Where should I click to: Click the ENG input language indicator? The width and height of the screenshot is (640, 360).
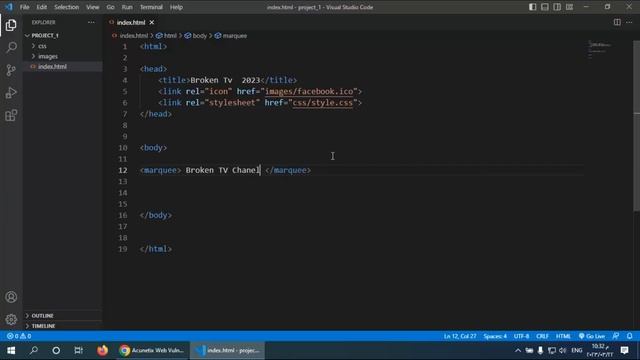[x=577, y=350]
